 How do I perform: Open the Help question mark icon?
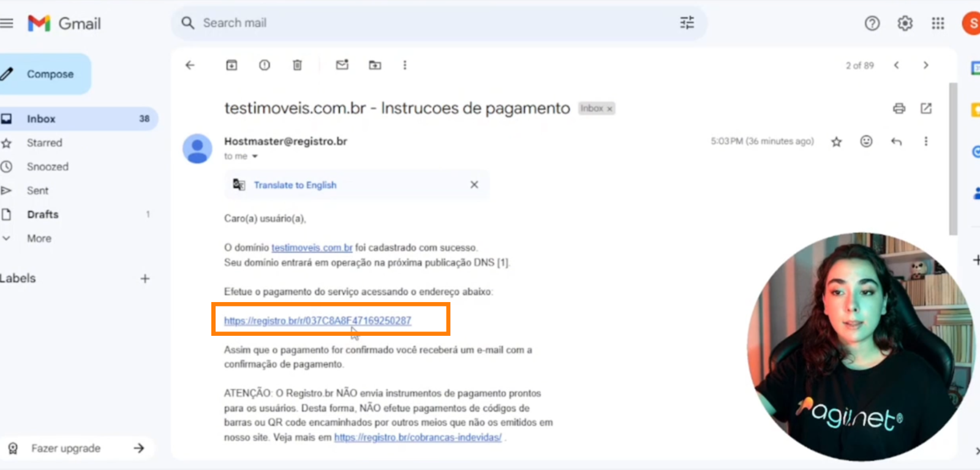[x=872, y=23]
